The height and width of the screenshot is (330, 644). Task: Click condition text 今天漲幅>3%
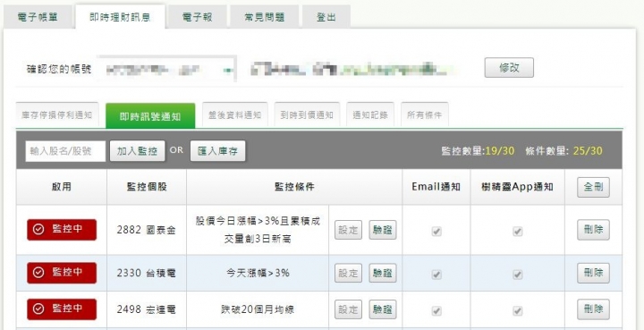click(x=258, y=273)
